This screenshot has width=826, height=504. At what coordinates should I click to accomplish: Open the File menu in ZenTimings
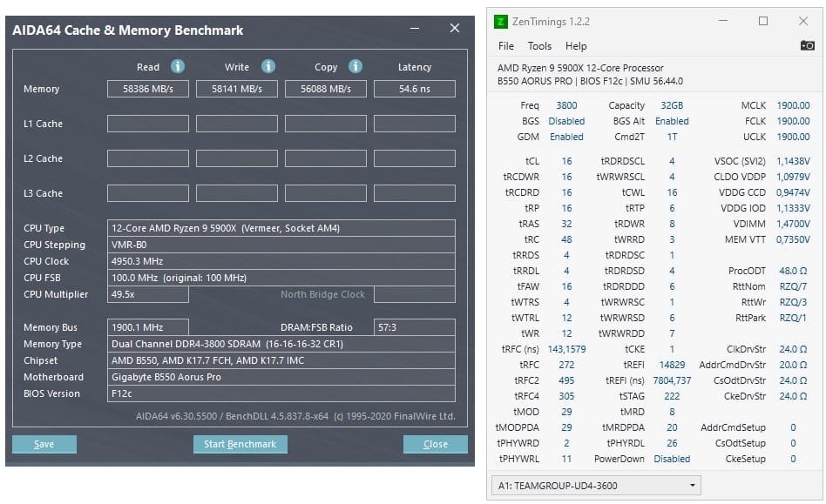tap(505, 46)
